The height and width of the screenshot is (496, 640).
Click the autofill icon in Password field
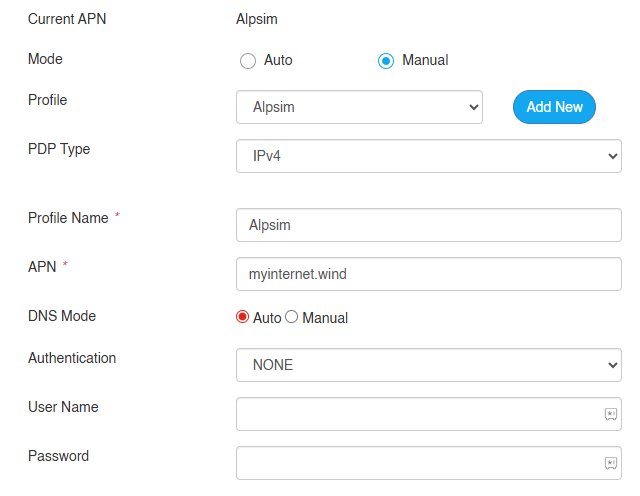609,462
